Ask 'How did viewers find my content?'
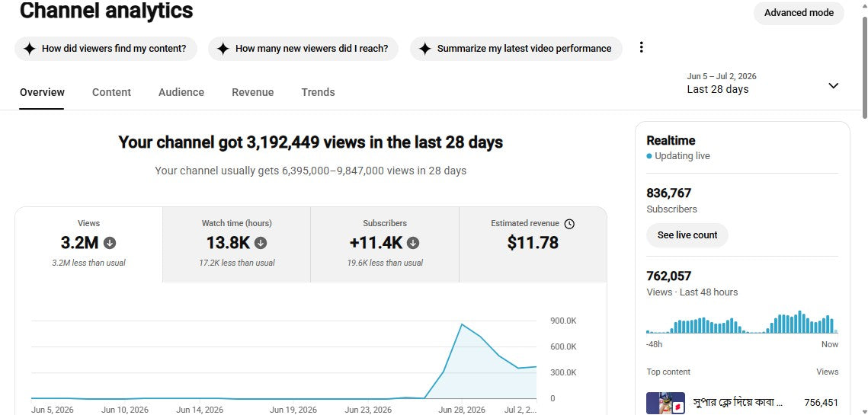 (106, 49)
